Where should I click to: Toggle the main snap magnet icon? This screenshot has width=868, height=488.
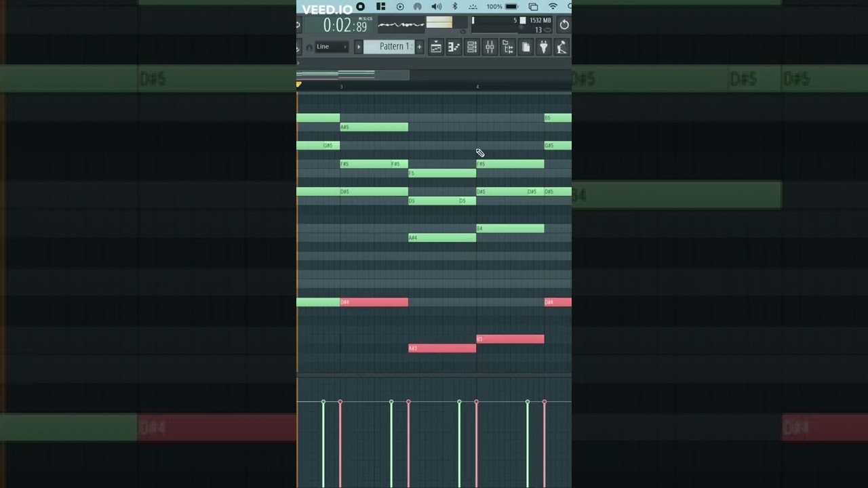coord(309,47)
